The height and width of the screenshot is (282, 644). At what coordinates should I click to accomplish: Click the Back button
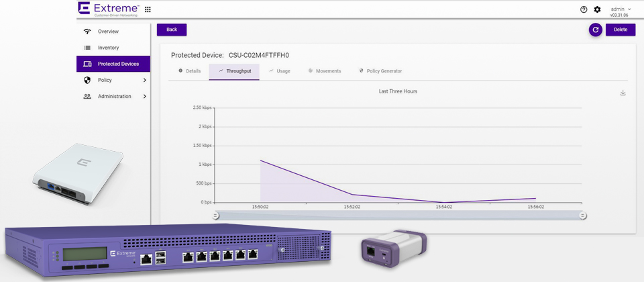pyautogui.click(x=172, y=30)
